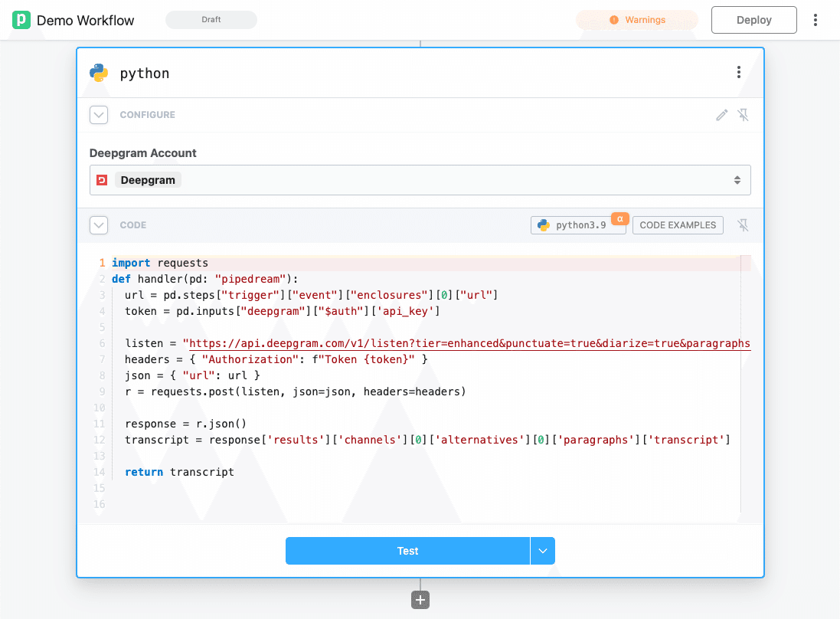Click the Pipedream logo icon

(21, 20)
